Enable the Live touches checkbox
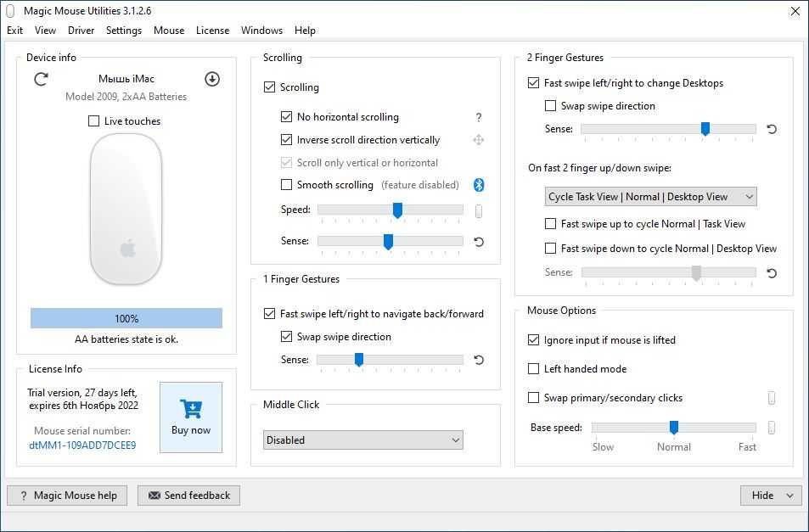This screenshot has width=809, height=532. click(x=94, y=121)
